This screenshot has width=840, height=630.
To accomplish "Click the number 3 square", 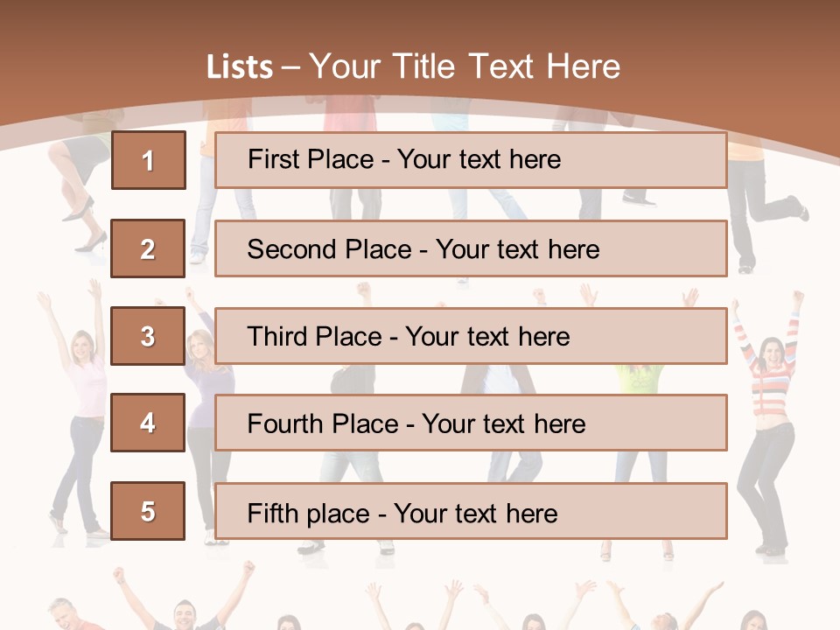I will pyautogui.click(x=148, y=336).
